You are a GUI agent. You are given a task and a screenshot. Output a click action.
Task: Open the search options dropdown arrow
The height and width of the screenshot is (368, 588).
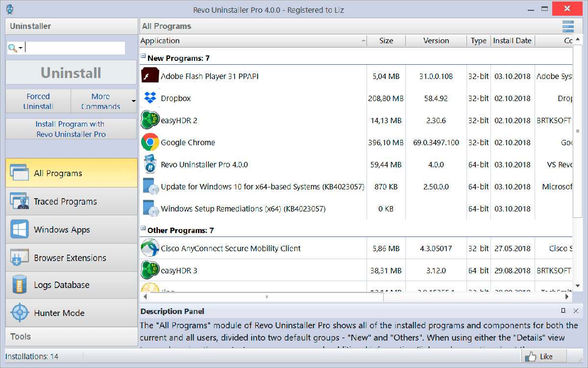pos(21,48)
